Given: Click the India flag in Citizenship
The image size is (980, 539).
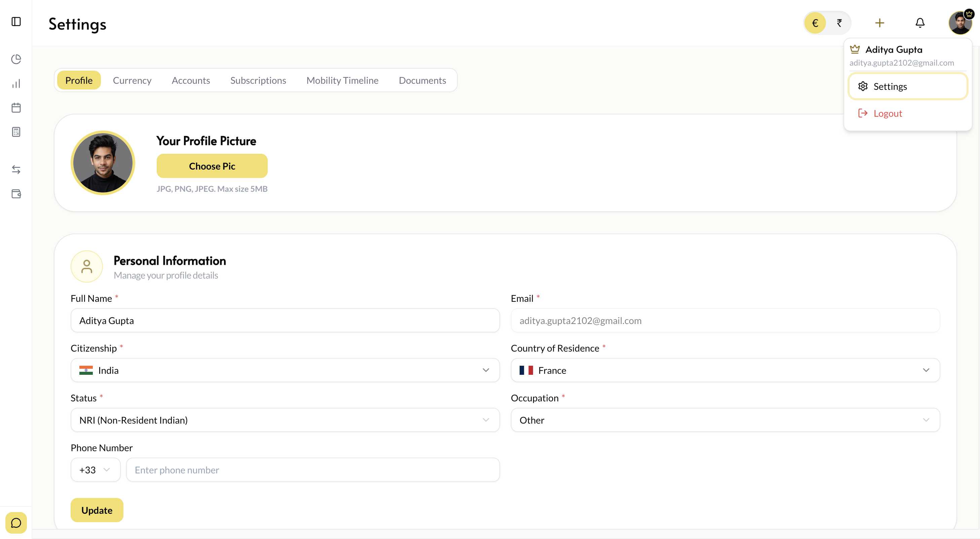Looking at the screenshot, I should [x=86, y=370].
